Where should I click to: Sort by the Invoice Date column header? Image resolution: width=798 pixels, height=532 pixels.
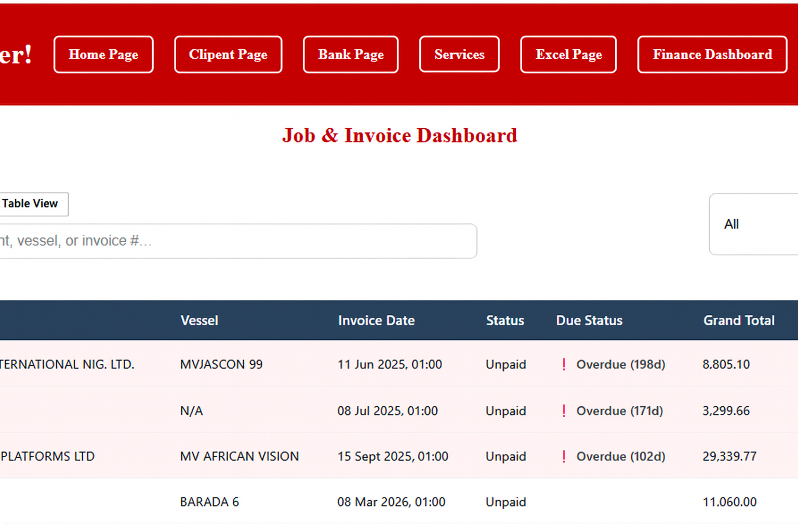(376, 321)
